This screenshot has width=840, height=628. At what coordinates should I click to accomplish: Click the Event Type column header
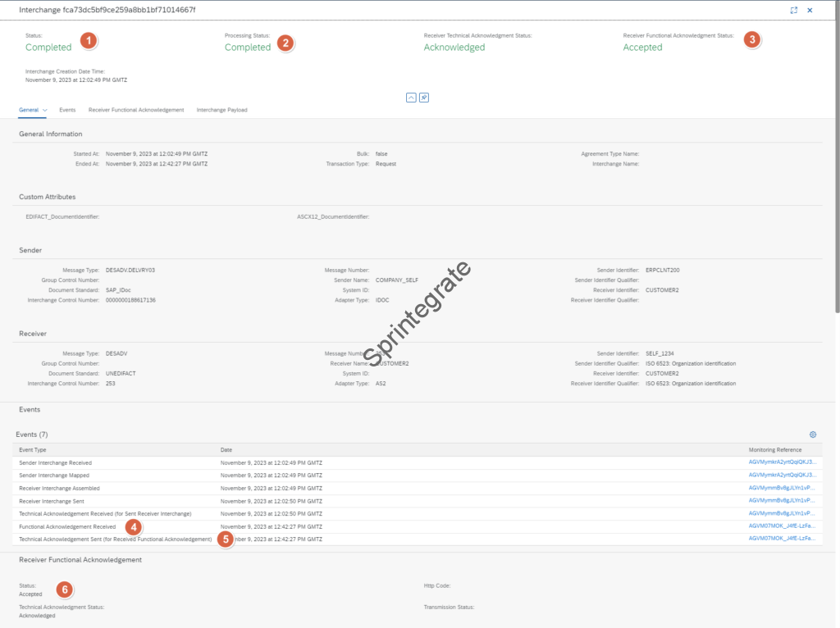click(x=33, y=450)
